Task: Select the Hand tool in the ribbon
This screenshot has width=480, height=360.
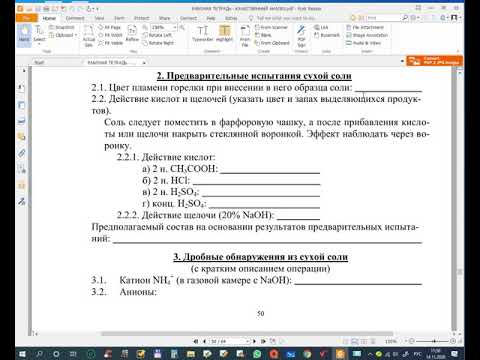Action: 24,35
